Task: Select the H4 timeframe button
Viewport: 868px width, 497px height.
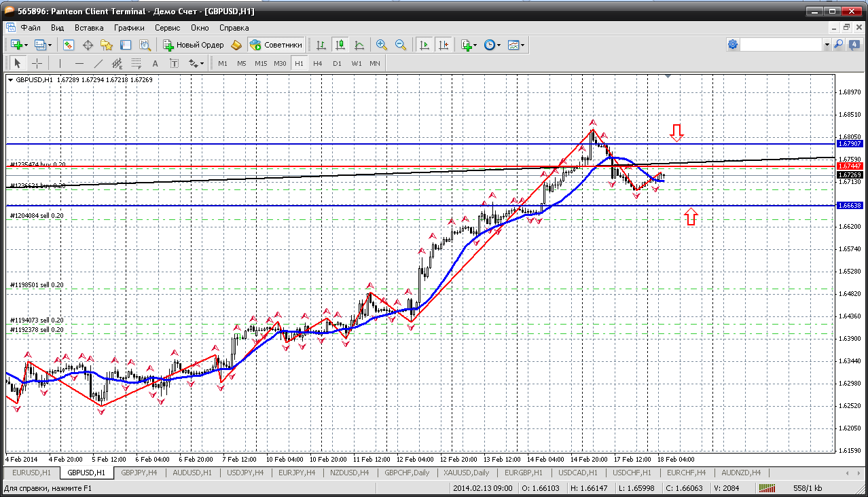Action: click(318, 63)
